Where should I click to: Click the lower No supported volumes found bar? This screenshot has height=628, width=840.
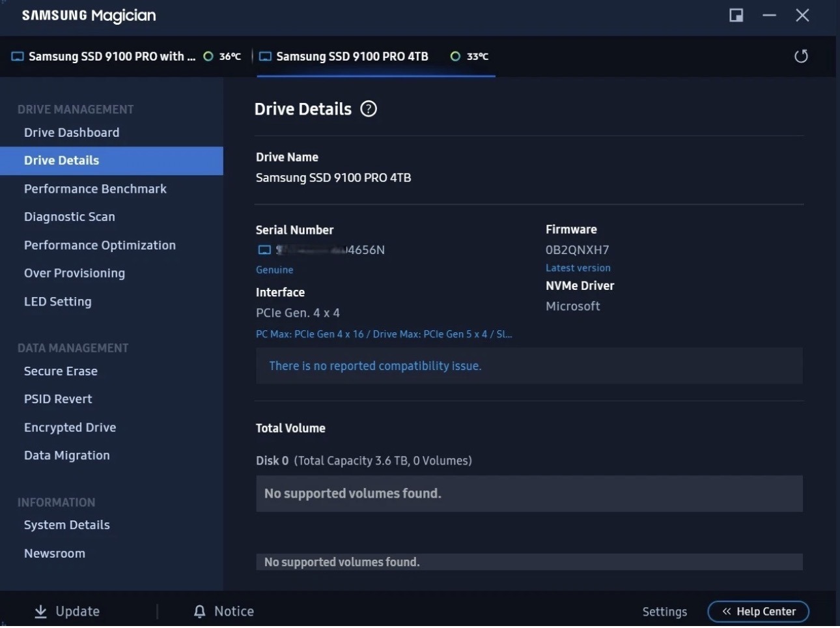tap(529, 562)
